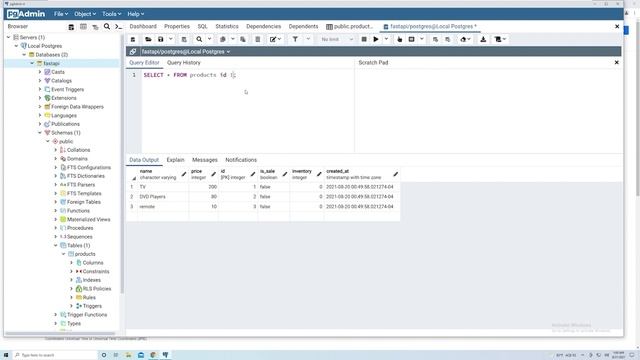This screenshot has width=640, height=360.
Task: Click the Paste rows toolbar icon
Action: [243, 39]
